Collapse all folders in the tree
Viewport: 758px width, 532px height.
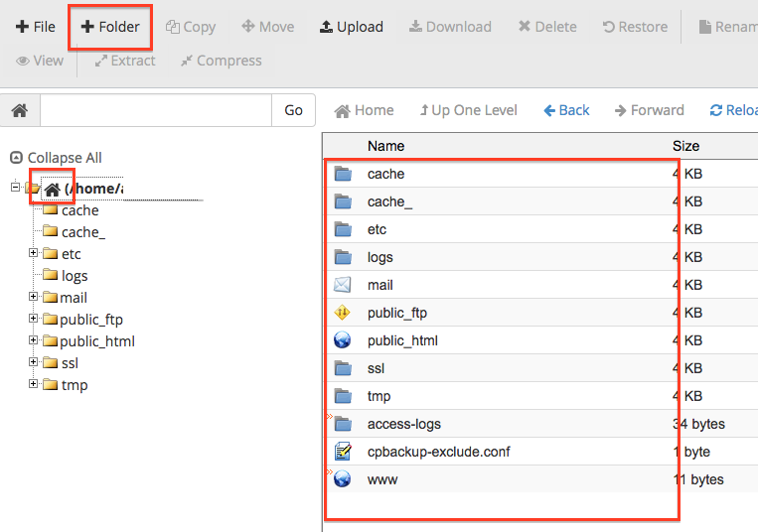pyautogui.click(x=56, y=158)
